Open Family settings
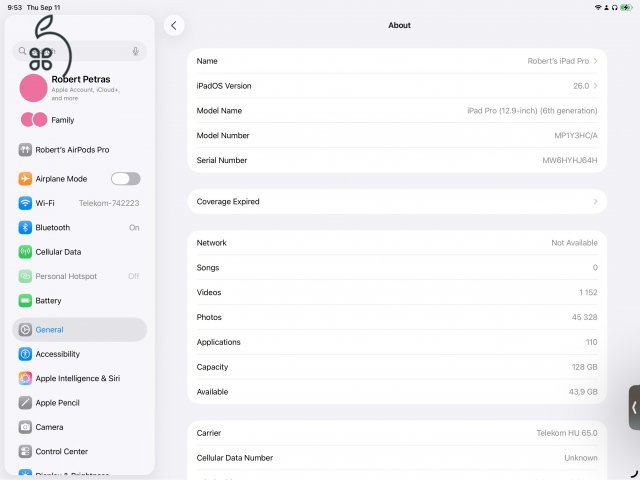The height and width of the screenshot is (480, 640). [80, 120]
